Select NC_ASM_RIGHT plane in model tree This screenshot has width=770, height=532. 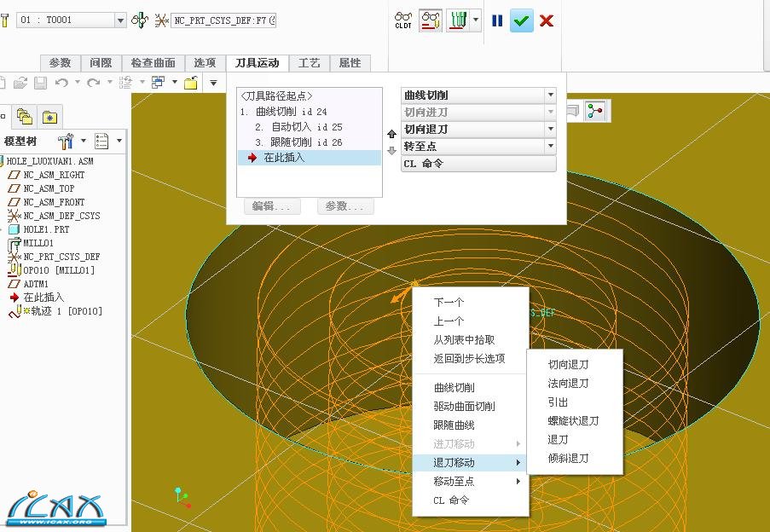(x=54, y=175)
